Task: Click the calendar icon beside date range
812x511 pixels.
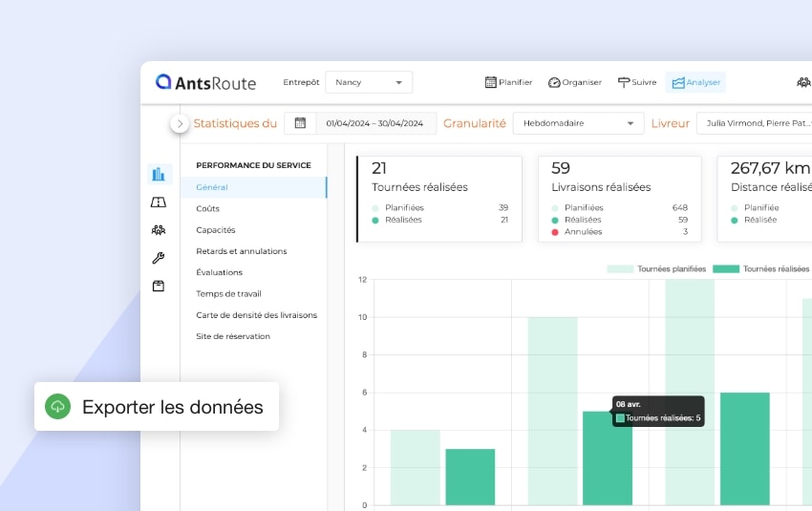Action: 300,123
